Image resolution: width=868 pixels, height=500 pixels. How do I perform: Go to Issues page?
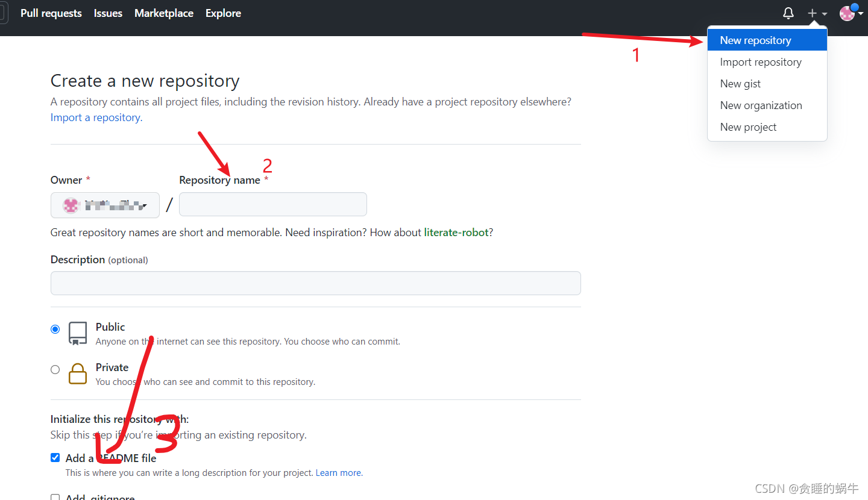(108, 13)
